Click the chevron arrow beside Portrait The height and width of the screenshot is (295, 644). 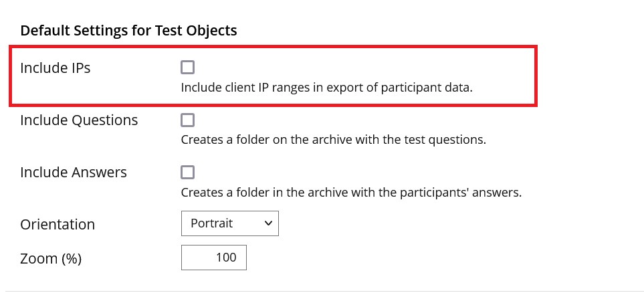pyautogui.click(x=269, y=223)
